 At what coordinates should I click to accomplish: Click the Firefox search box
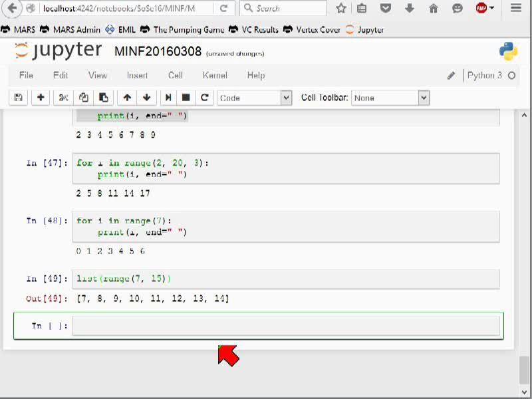[283, 8]
